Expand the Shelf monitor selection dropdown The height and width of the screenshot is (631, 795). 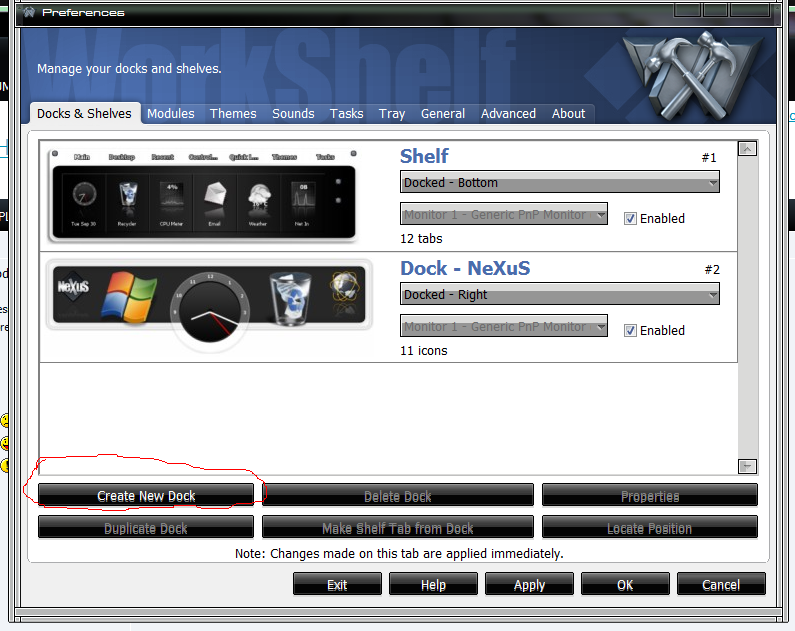click(504, 214)
